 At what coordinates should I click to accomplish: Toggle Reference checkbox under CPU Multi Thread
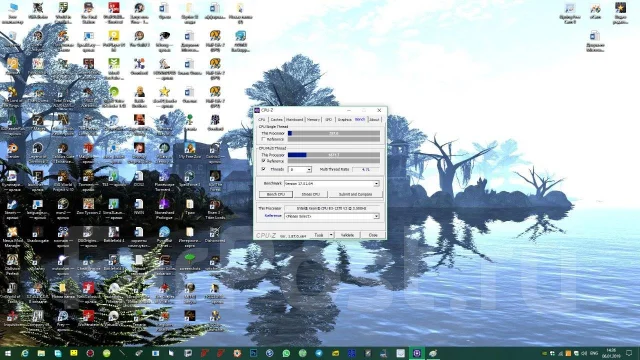point(263,161)
